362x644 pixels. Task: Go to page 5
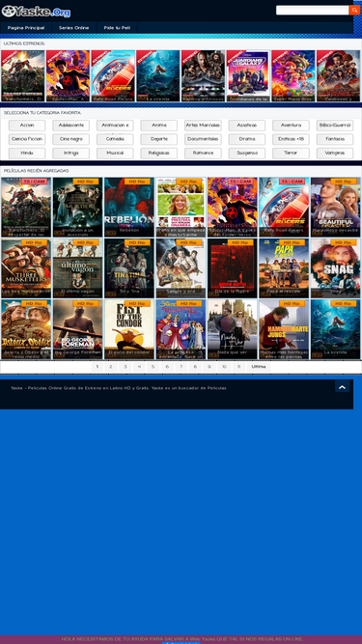click(x=153, y=367)
